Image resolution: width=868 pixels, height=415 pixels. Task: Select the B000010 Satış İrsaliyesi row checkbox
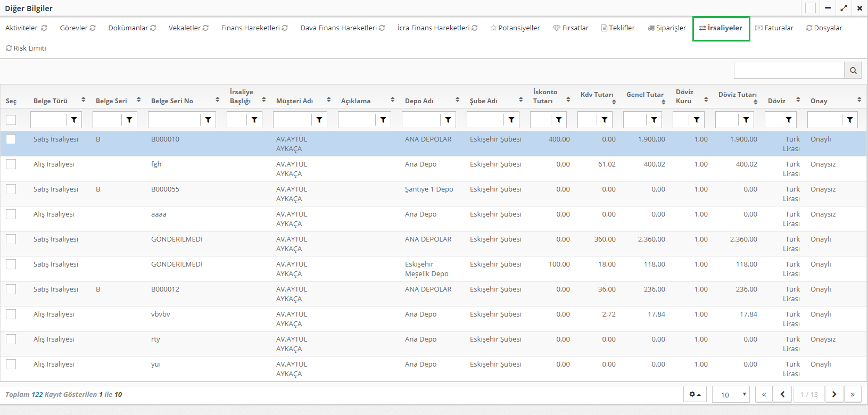tap(11, 139)
